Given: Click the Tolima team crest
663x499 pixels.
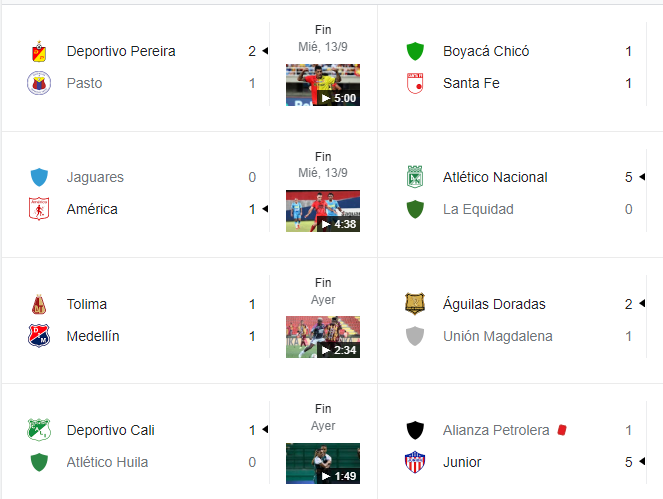Looking at the screenshot, I should pyautogui.click(x=39, y=304).
